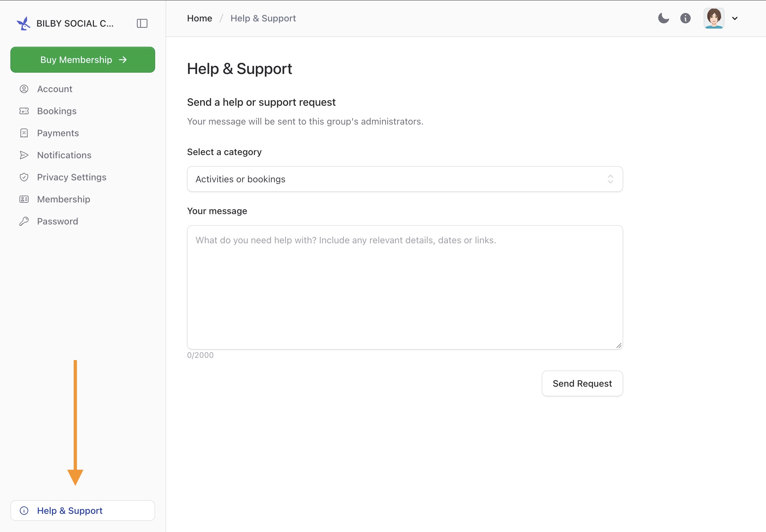Viewport: 766px width, 532px height.
Task: Click text about group's administrators
Action: click(x=305, y=121)
